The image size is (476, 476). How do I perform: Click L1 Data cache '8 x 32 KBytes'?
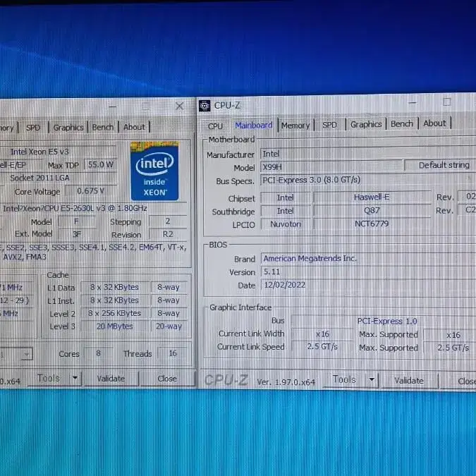(x=114, y=287)
